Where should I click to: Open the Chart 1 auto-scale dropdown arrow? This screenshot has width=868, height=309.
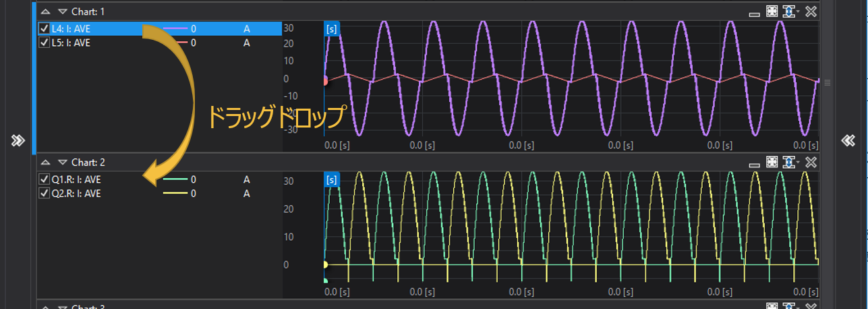[798, 11]
